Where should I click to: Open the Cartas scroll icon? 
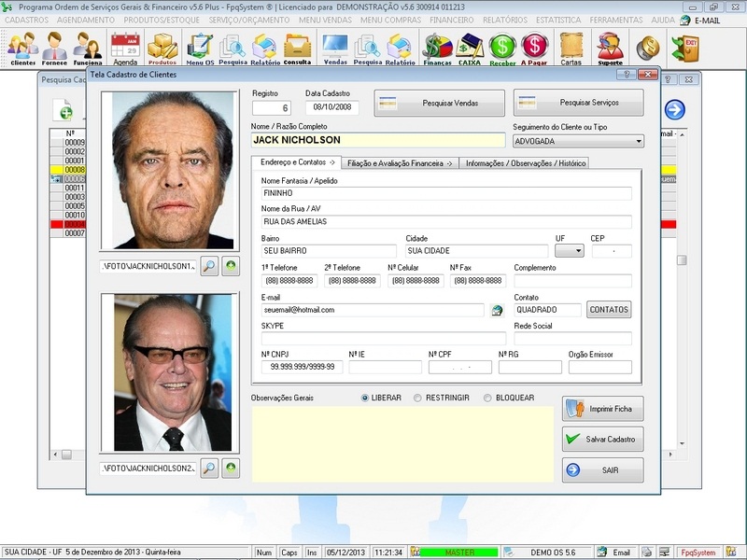click(x=571, y=44)
